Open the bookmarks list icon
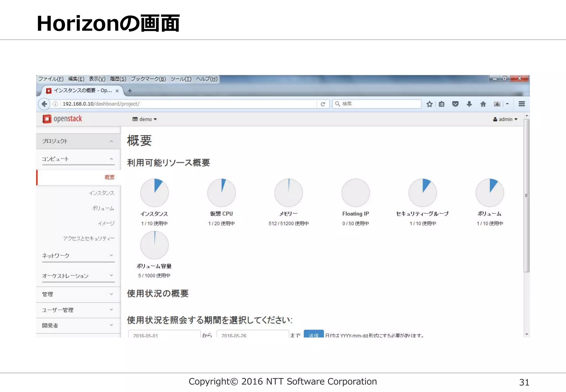566x392 pixels. tap(442, 104)
